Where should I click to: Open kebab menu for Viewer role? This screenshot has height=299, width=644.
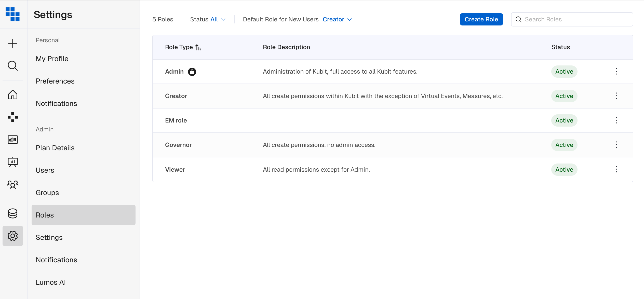click(x=616, y=169)
